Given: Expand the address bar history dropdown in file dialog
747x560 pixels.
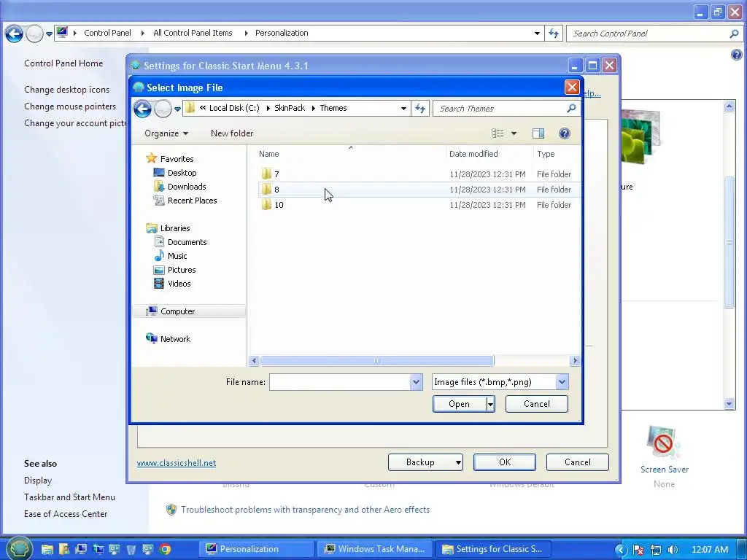Looking at the screenshot, I should [403, 108].
